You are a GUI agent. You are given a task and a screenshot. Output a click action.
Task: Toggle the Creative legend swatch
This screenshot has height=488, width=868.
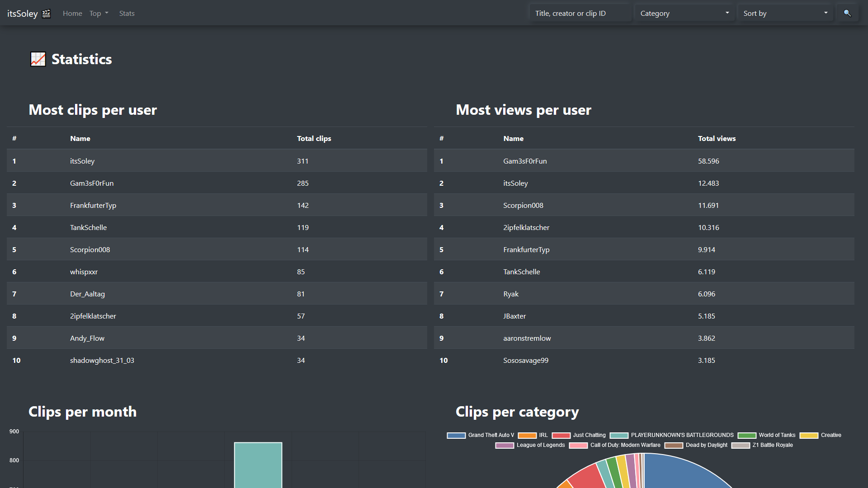pos(809,435)
